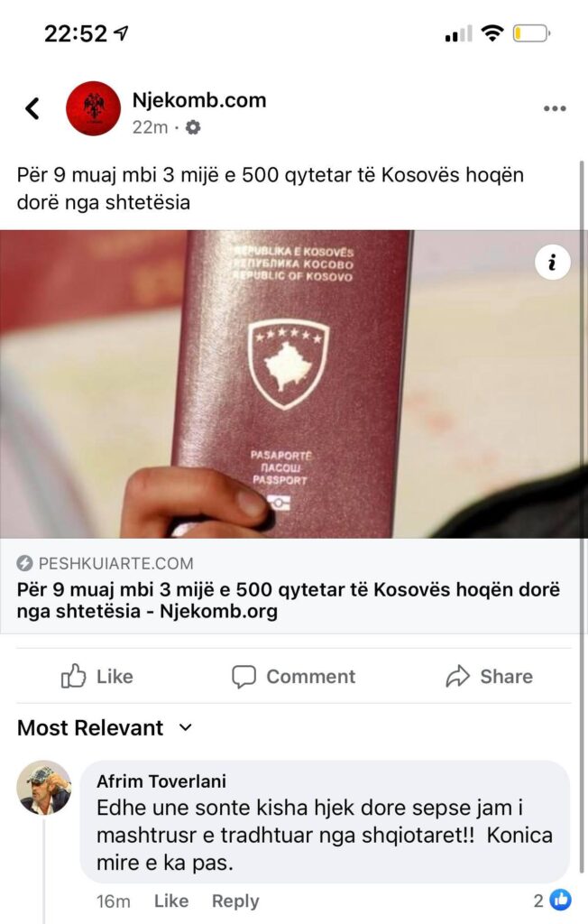Open Afrim Toverlani's profile picture
The width and height of the screenshot is (588, 924).
pos(44,787)
